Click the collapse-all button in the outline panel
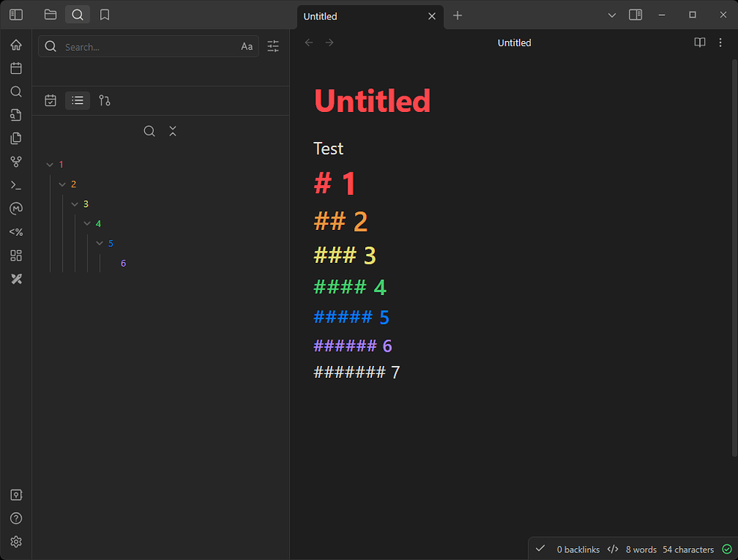 [x=173, y=131]
